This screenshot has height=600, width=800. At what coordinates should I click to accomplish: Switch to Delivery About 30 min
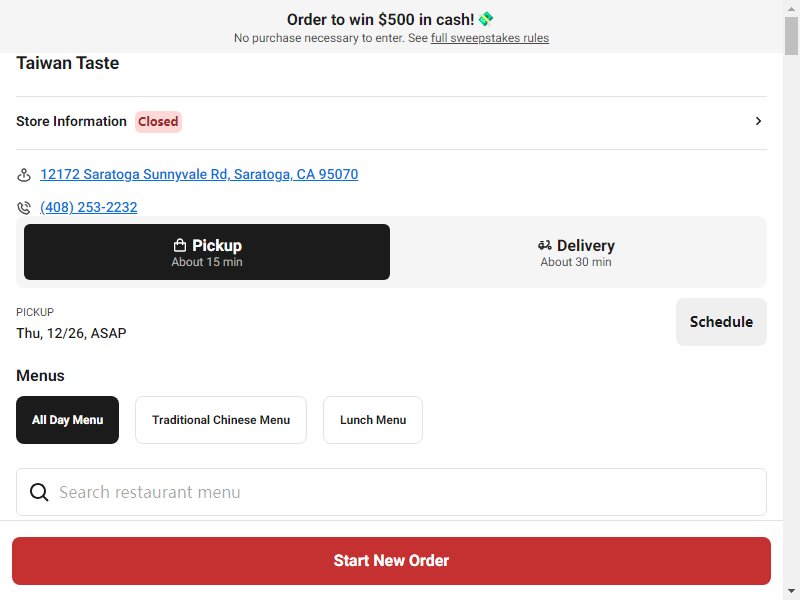click(576, 252)
